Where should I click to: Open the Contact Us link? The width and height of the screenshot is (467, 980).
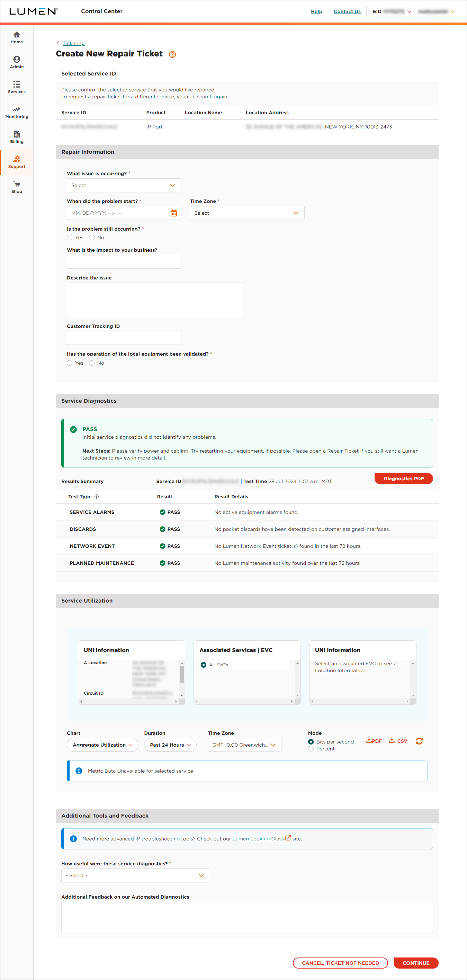click(x=347, y=11)
